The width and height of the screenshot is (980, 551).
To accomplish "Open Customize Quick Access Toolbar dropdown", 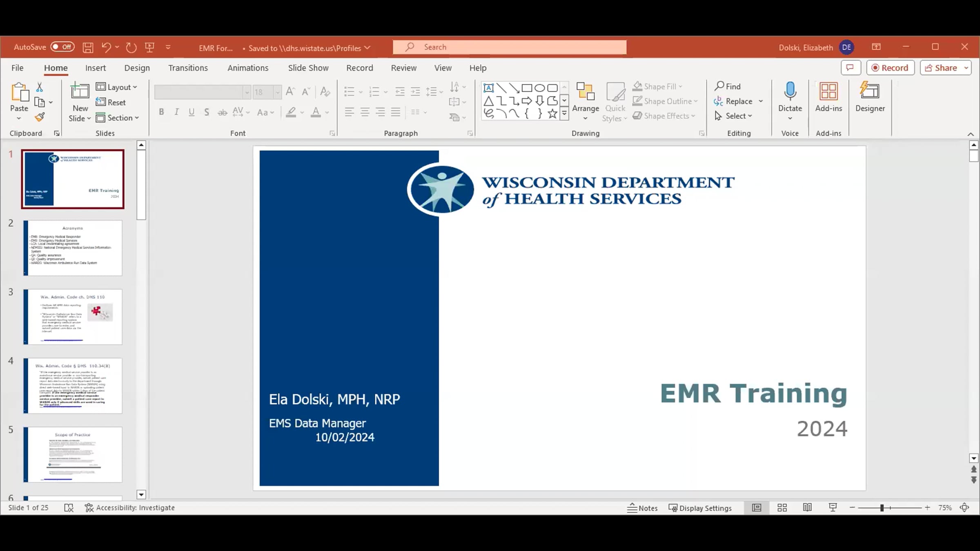I will pos(168,47).
